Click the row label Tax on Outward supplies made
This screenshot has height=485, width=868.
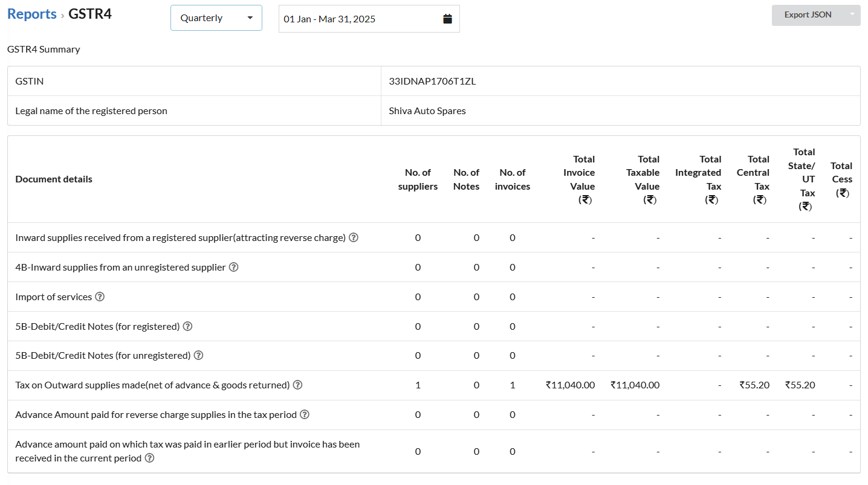click(152, 385)
